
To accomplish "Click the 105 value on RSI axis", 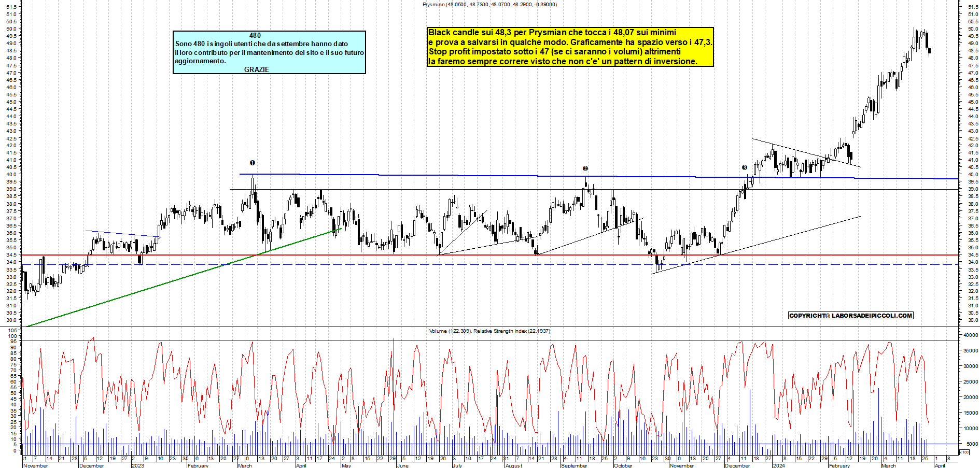I will (13, 330).
